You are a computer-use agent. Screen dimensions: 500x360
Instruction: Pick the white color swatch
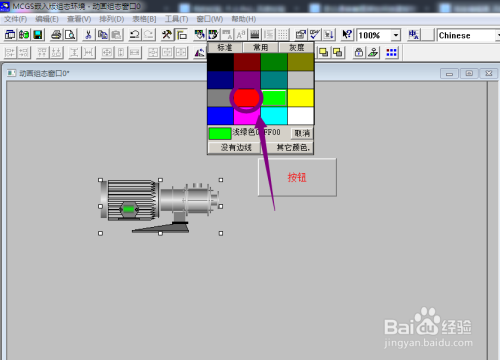[x=300, y=116]
